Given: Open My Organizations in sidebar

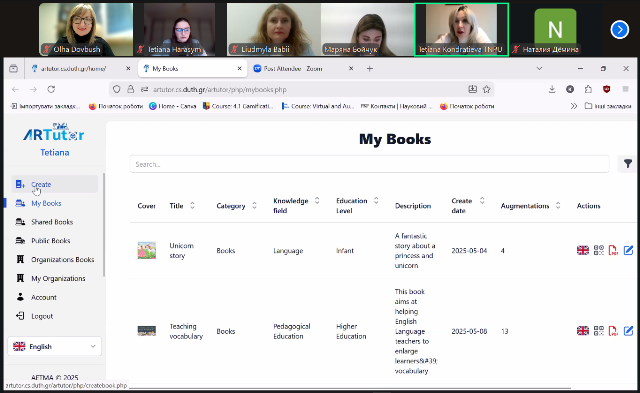Looking at the screenshot, I should point(55,278).
